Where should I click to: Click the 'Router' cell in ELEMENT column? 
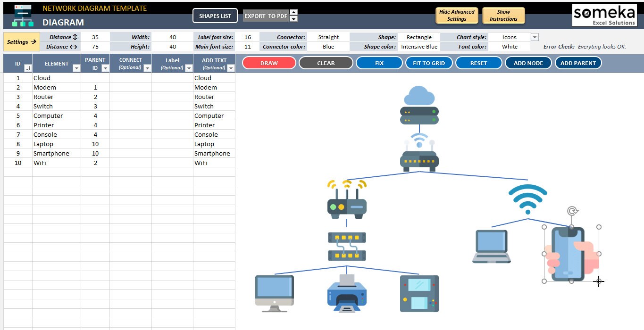point(57,97)
